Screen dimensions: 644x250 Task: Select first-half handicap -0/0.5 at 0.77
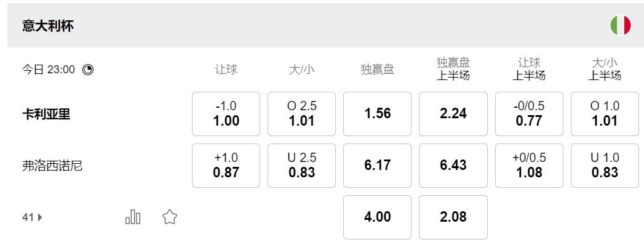coord(529,114)
